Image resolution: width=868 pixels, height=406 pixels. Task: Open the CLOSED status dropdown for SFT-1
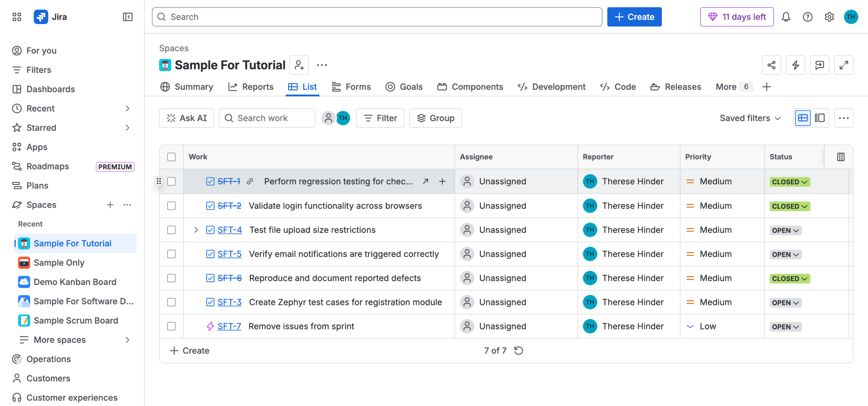coord(789,182)
